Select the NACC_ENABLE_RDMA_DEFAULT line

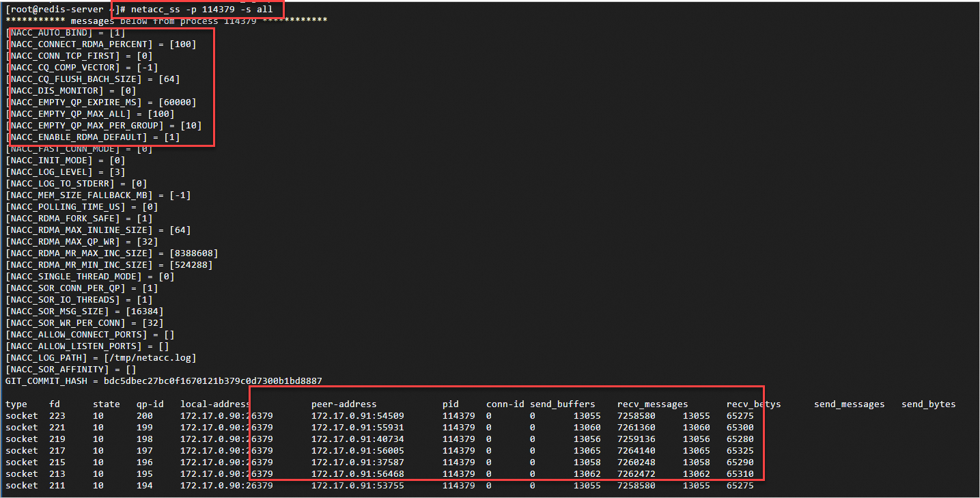point(92,137)
